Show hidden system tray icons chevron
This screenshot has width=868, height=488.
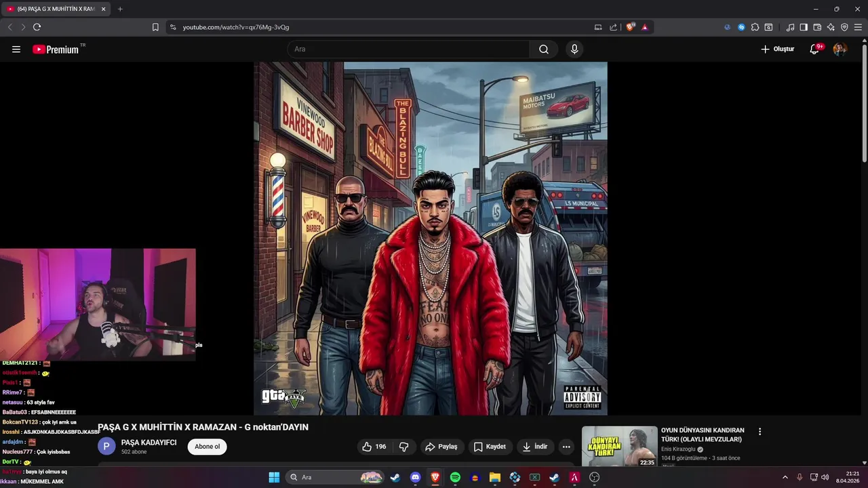pos(785,477)
